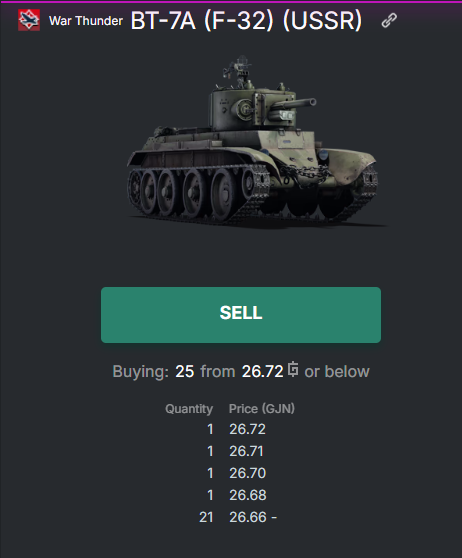This screenshot has height=558, width=462.
Task: Select the 26.68 price row
Action: (235, 495)
